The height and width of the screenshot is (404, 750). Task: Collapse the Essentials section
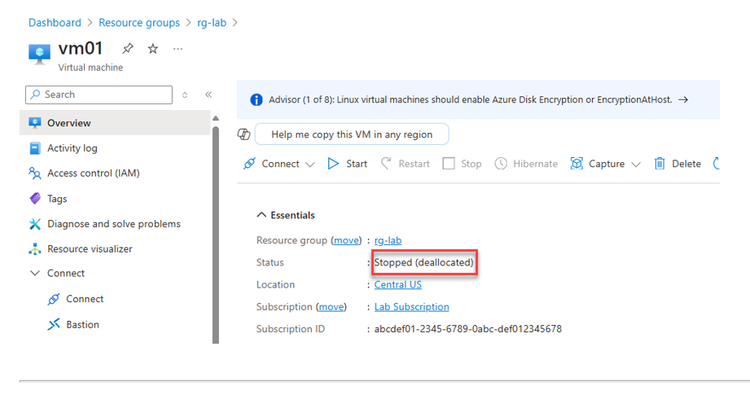(x=261, y=215)
